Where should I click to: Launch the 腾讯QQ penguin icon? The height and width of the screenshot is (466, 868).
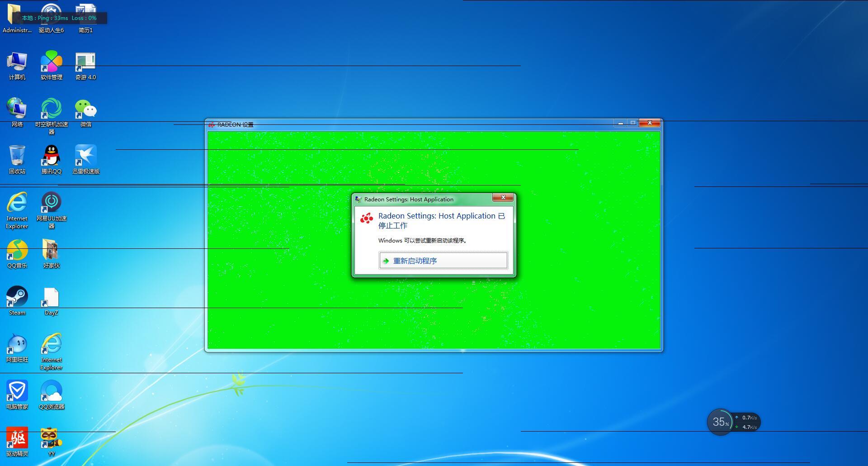[51, 160]
